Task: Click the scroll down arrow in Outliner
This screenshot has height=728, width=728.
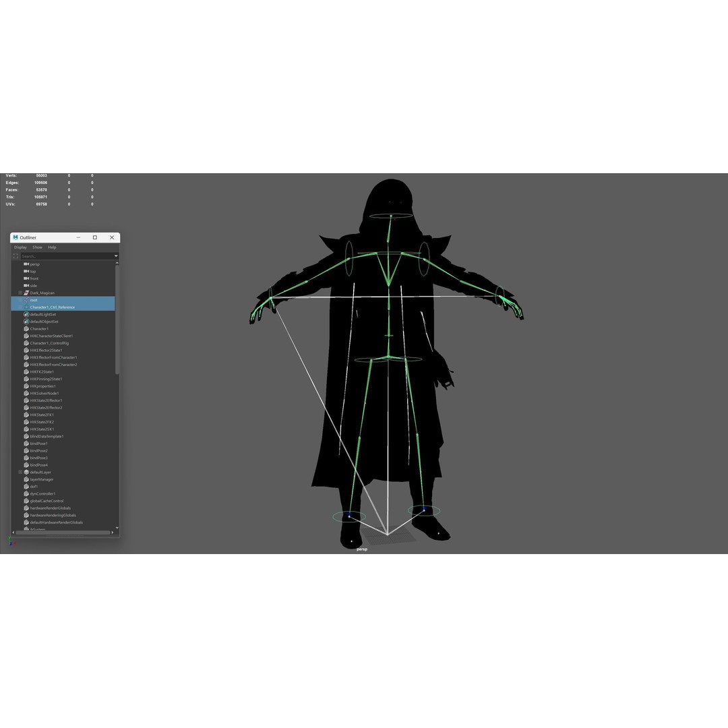Action: tap(117, 528)
